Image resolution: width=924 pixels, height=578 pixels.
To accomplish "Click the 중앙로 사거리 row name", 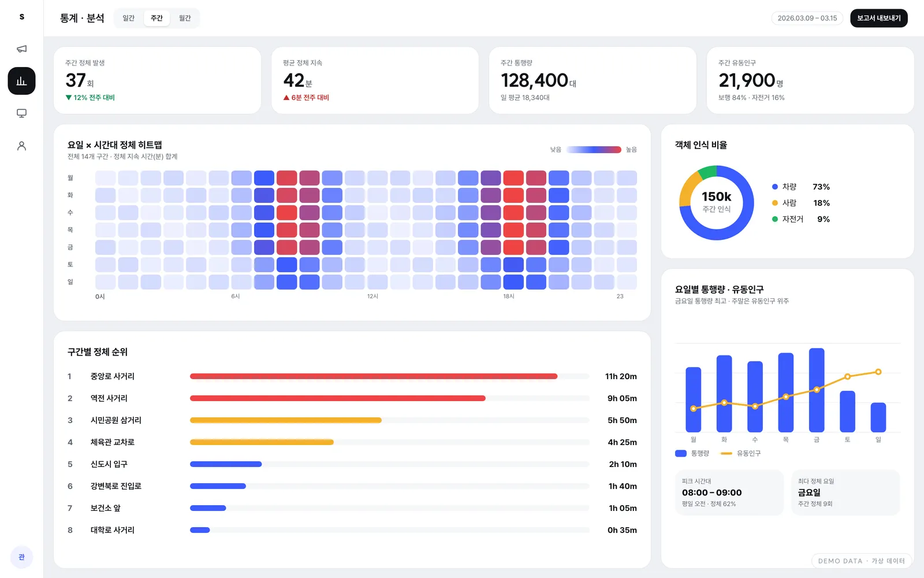I will pyautogui.click(x=113, y=376).
